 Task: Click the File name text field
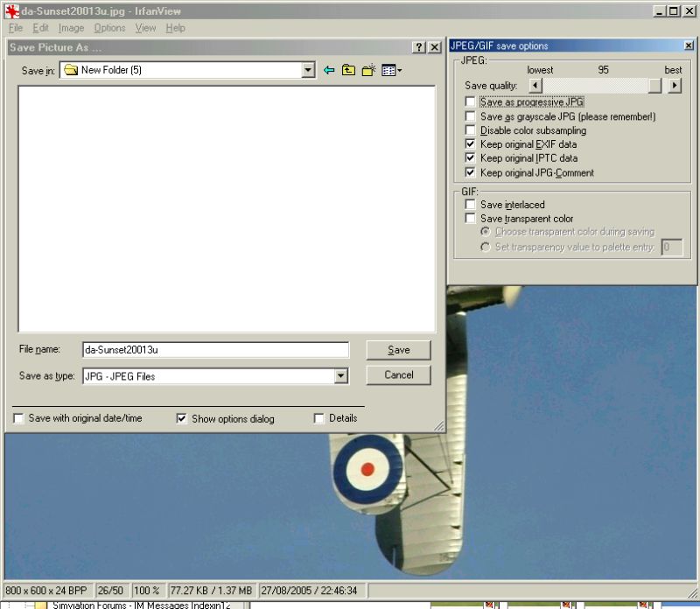tap(214, 350)
